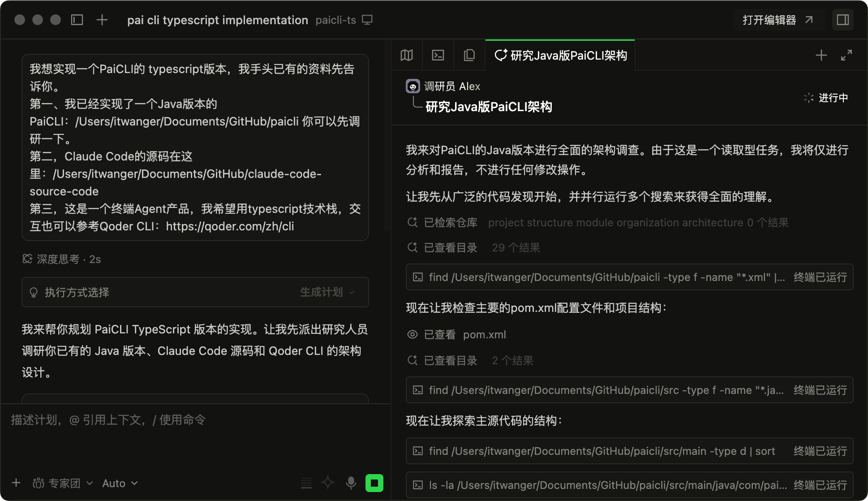Image resolution: width=868 pixels, height=501 pixels.
Task: Open the find *.xml terminal command block
Action: 629,277
